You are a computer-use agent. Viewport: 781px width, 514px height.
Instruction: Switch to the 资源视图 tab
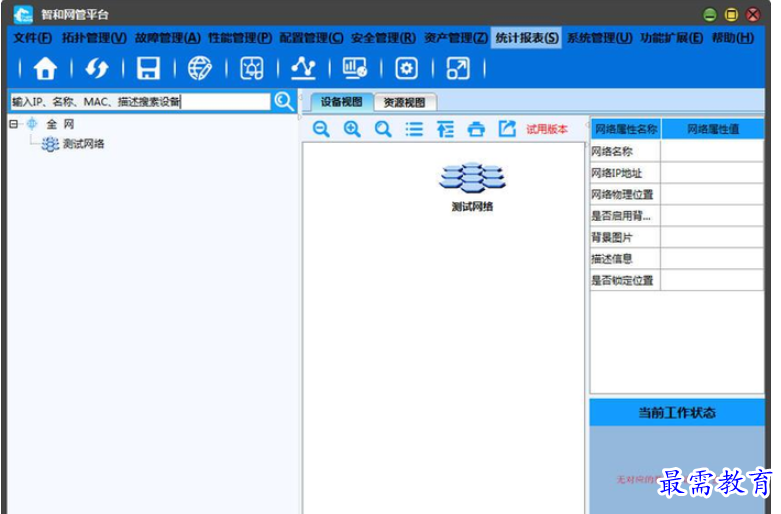(404, 103)
